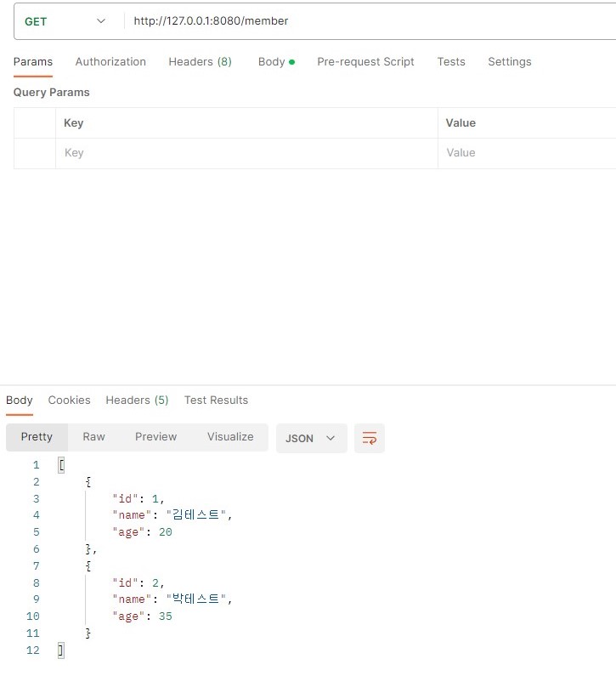Click the Key field in Query Params

click(x=246, y=153)
